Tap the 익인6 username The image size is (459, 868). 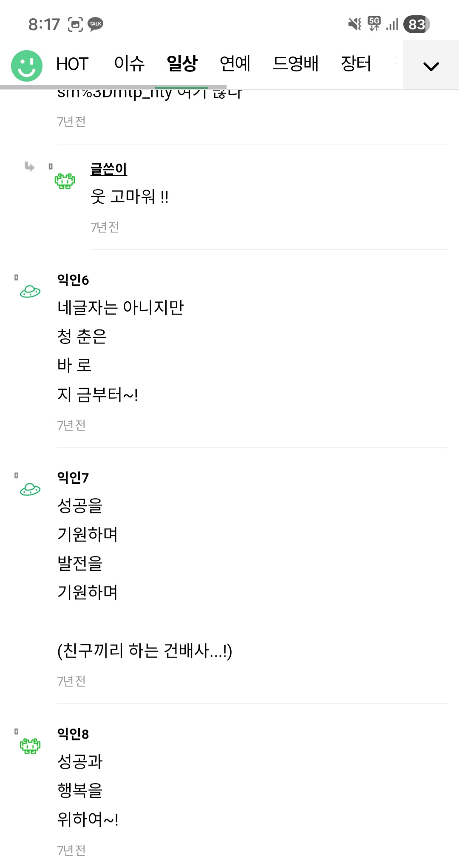73,280
